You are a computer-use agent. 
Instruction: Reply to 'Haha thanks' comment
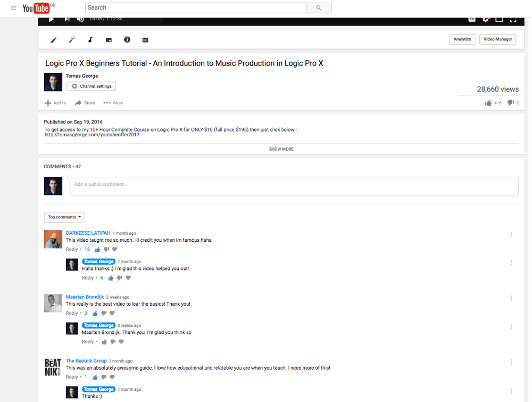click(x=88, y=278)
